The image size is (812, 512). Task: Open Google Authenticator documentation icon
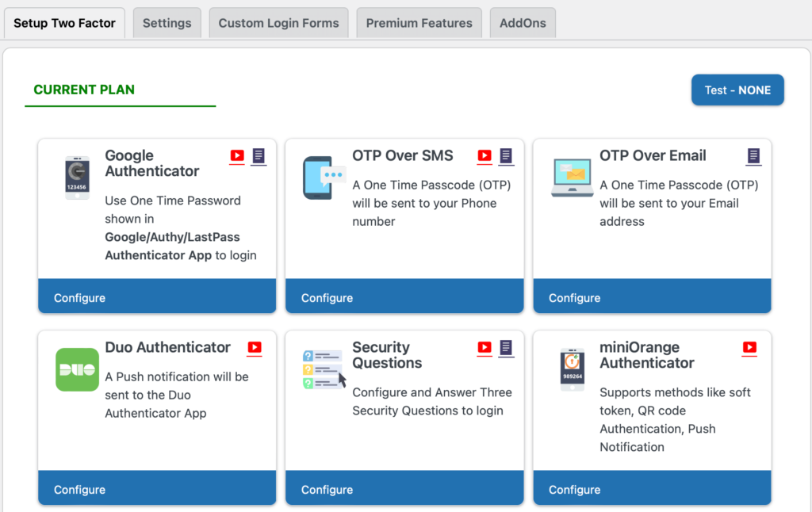tap(259, 155)
